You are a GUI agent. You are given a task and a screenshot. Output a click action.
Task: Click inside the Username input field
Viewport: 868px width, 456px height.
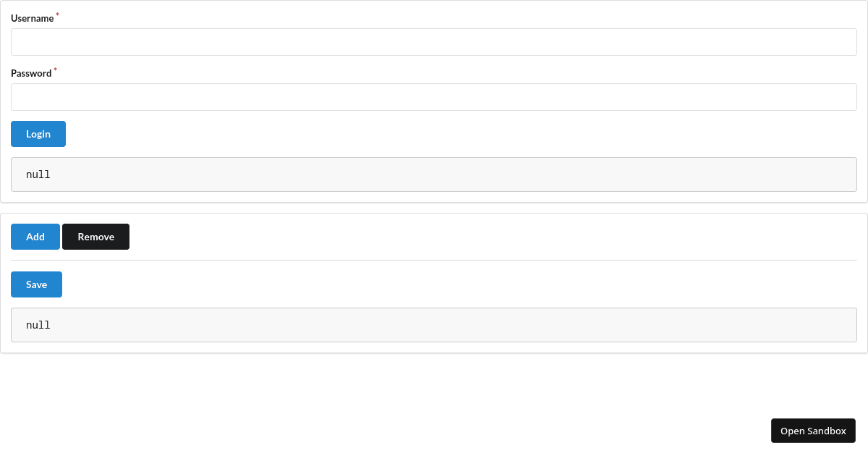[434, 41]
